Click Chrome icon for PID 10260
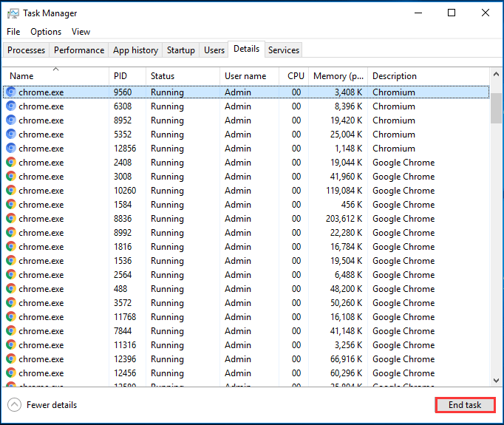This screenshot has height=425, width=504. coord(11,190)
